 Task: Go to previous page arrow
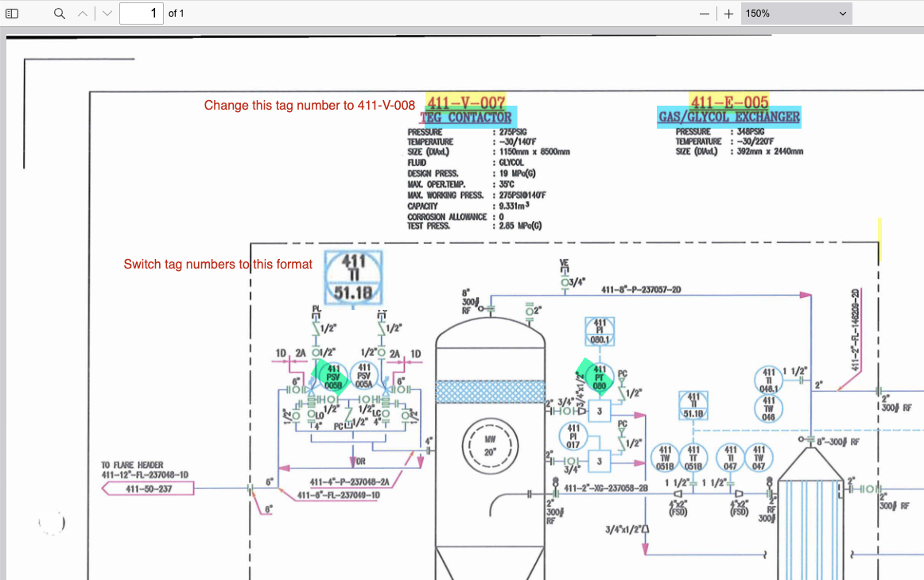pos(83,14)
